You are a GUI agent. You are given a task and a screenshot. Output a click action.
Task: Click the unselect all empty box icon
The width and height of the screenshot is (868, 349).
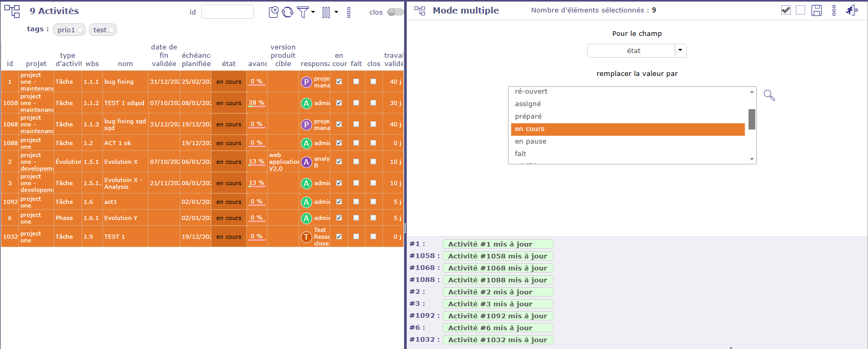pos(800,10)
